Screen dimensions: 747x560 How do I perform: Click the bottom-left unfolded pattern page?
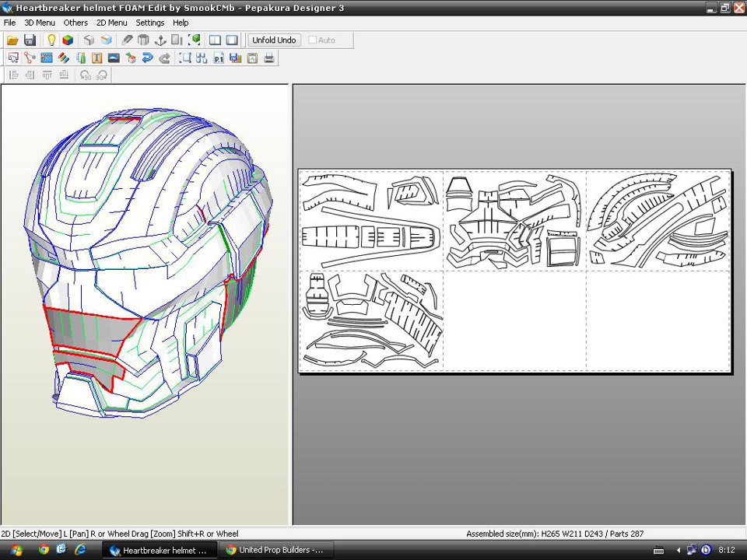(372, 320)
